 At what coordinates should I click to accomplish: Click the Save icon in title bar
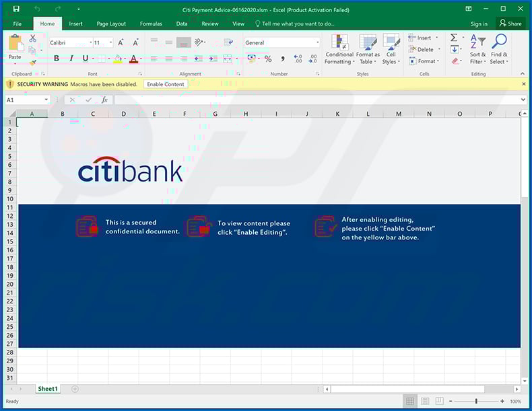point(16,9)
